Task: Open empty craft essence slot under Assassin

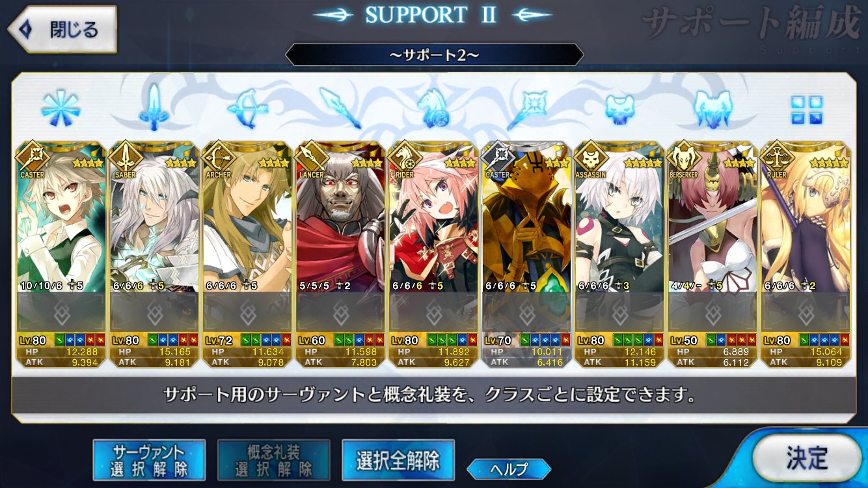Action: [619, 314]
